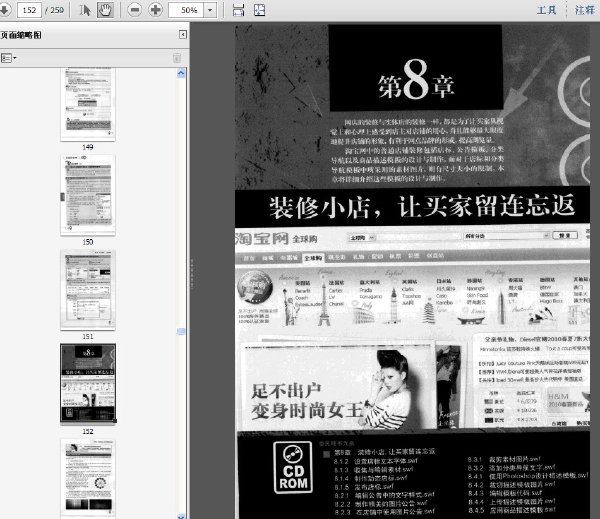Open the 注释 (Comments) pane
This screenshot has height=519, width=600.
pos(585,10)
